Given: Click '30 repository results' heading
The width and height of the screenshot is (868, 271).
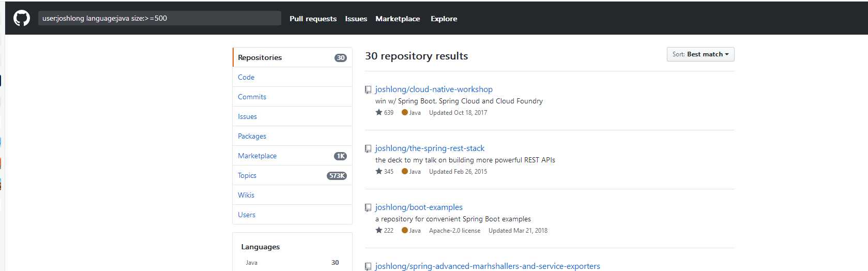Looking at the screenshot, I should click(416, 56).
